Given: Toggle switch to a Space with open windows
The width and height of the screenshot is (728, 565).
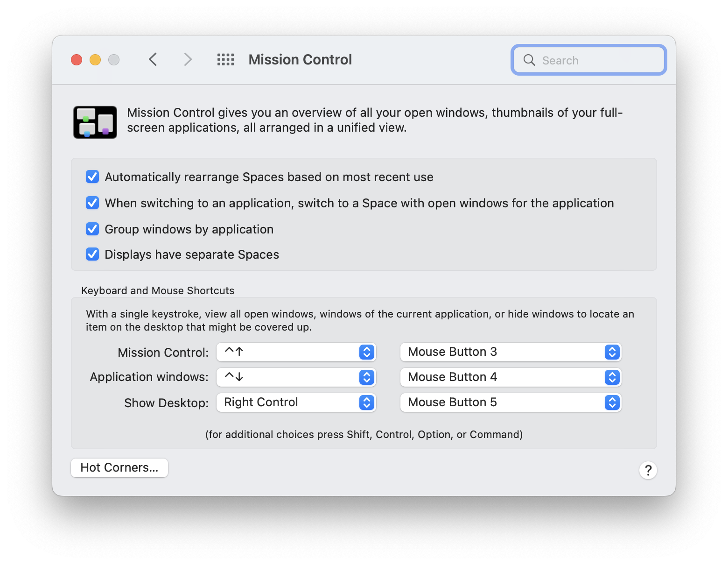Looking at the screenshot, I should (92, 203).
